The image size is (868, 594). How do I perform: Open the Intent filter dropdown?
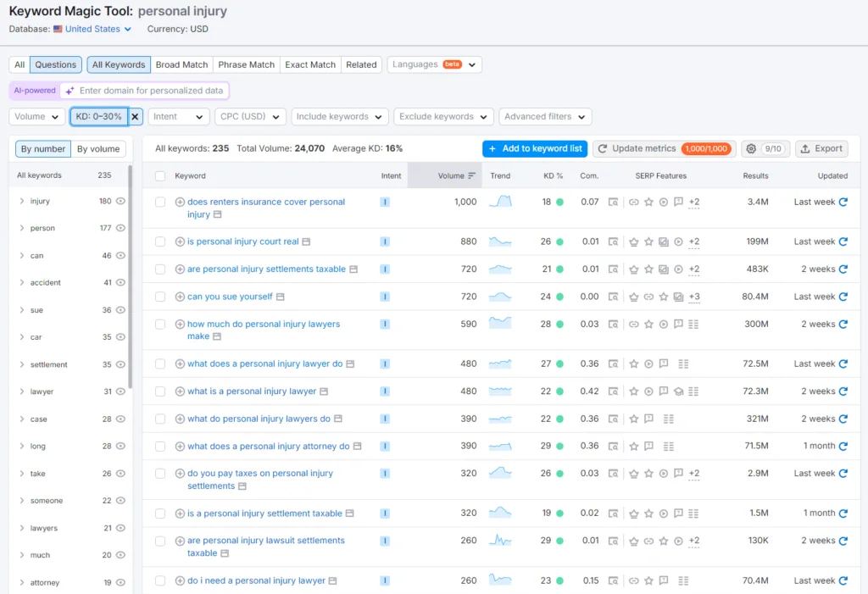point(178,117)
